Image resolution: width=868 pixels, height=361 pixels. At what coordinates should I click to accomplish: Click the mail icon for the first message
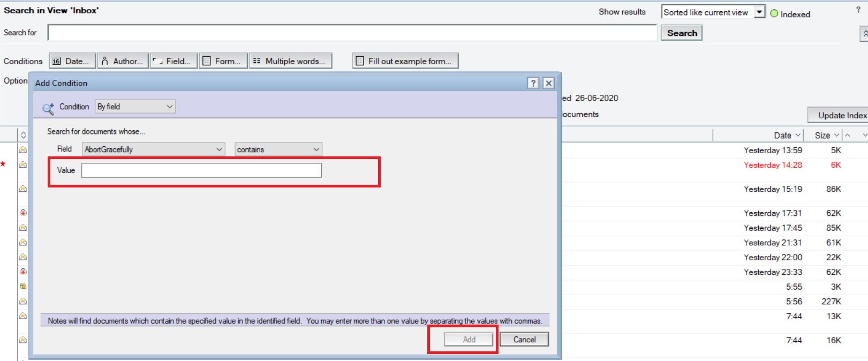pos(23,150)
